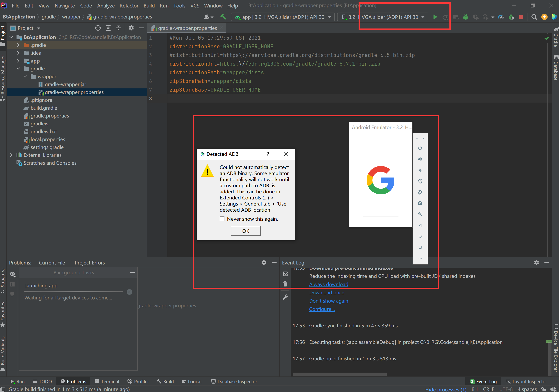
Task: Open the Event Log panel gear options
Action: (536, 263)
